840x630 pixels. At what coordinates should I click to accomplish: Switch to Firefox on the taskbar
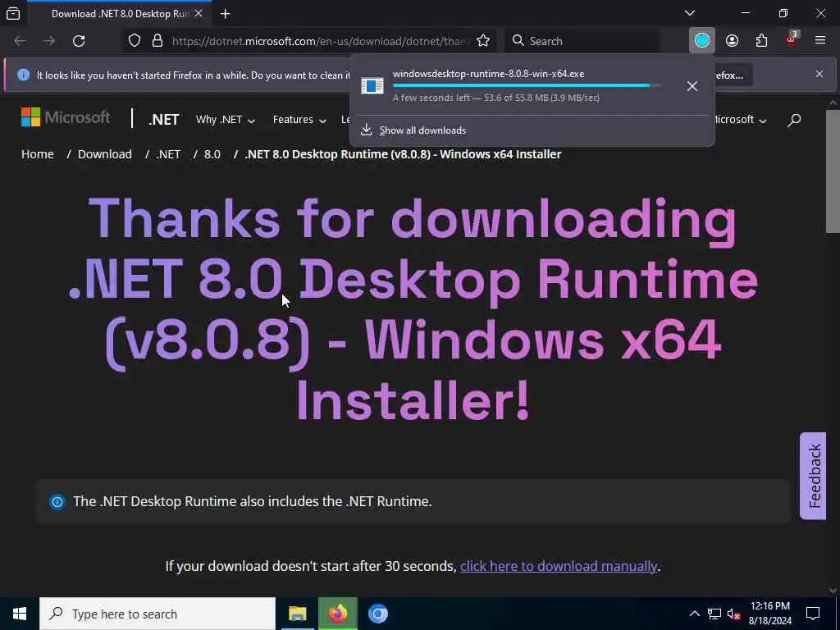click(337, 614)
